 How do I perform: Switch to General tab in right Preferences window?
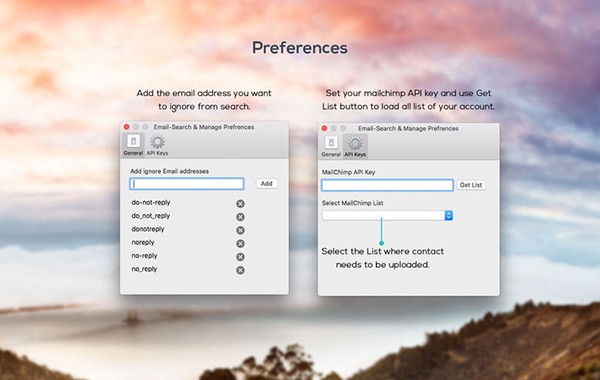331,146
